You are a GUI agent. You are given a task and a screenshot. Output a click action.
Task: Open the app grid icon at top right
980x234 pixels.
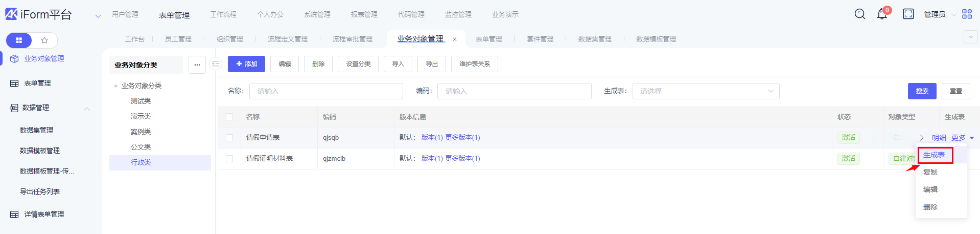click(x=967, y=14)
